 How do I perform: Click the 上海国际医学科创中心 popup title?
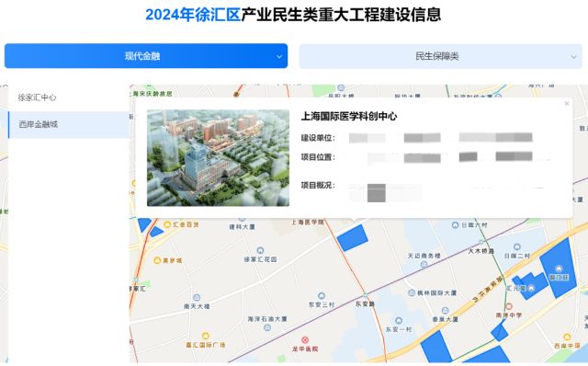[x=349, y=117]
